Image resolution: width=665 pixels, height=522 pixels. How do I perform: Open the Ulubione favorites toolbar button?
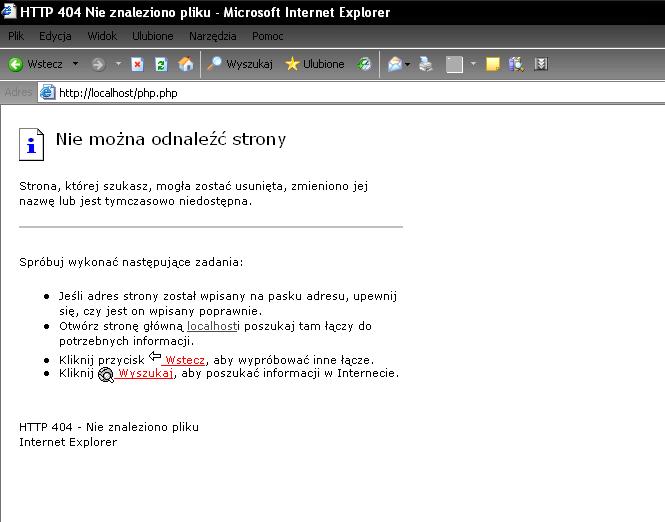click(314, 64)
